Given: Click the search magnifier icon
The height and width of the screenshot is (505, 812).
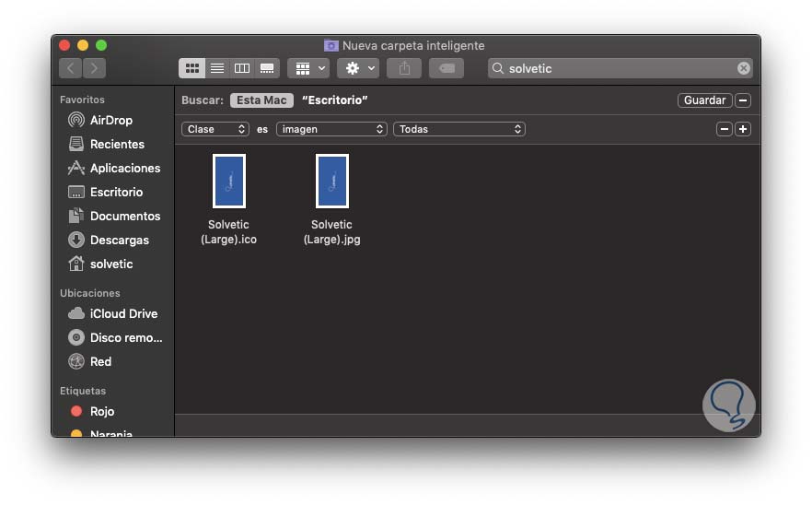Looking at the screenshot, I should point(498,68).
